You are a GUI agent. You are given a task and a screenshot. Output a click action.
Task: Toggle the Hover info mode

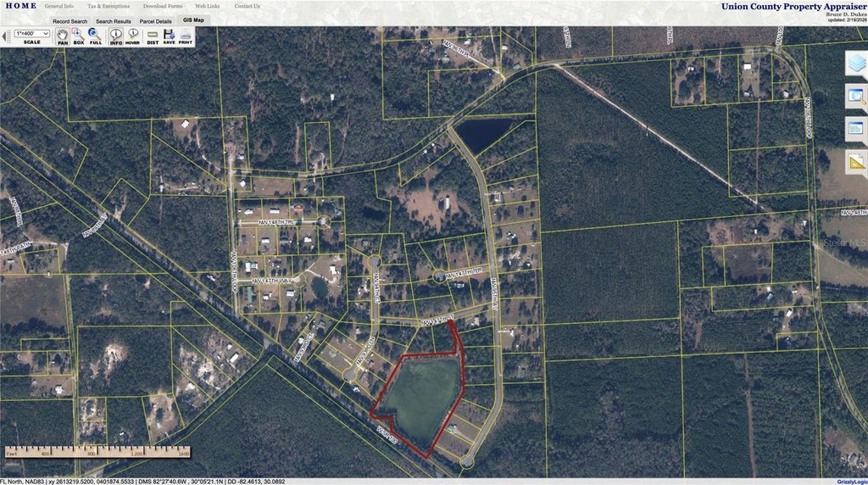point(132,36)
